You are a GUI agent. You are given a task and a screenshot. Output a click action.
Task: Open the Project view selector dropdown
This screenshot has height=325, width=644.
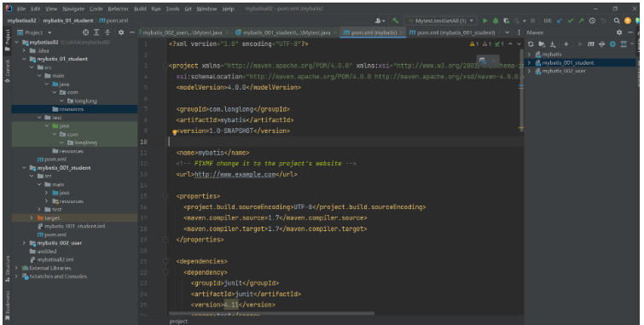[x=34, y=32]
